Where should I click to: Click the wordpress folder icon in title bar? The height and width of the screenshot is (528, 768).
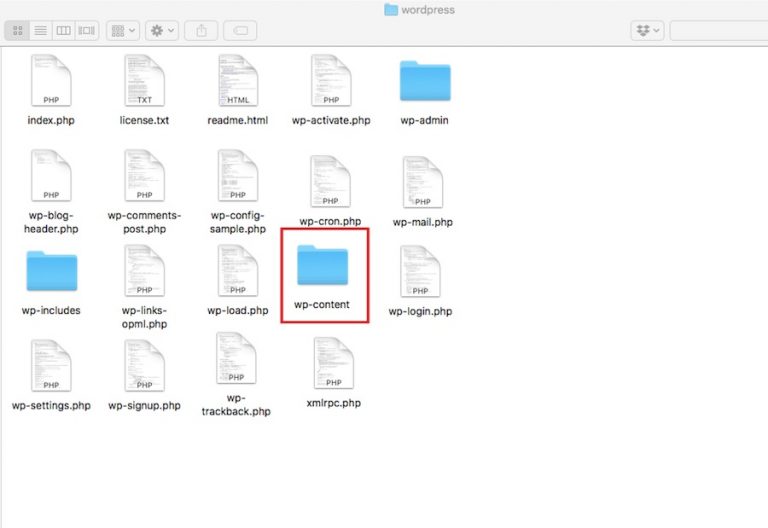click(x=390, y=10)
